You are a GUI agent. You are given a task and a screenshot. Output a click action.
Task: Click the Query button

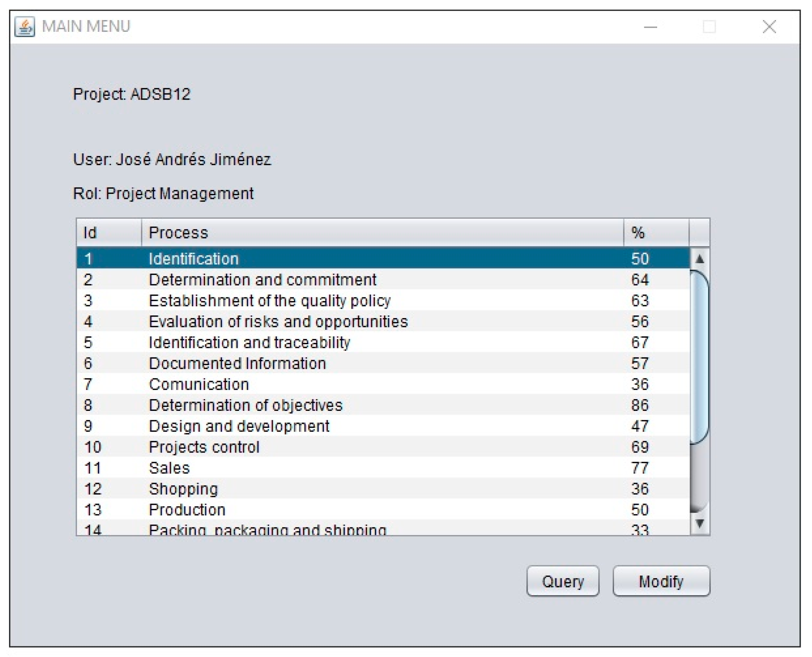tap(562, 582)
